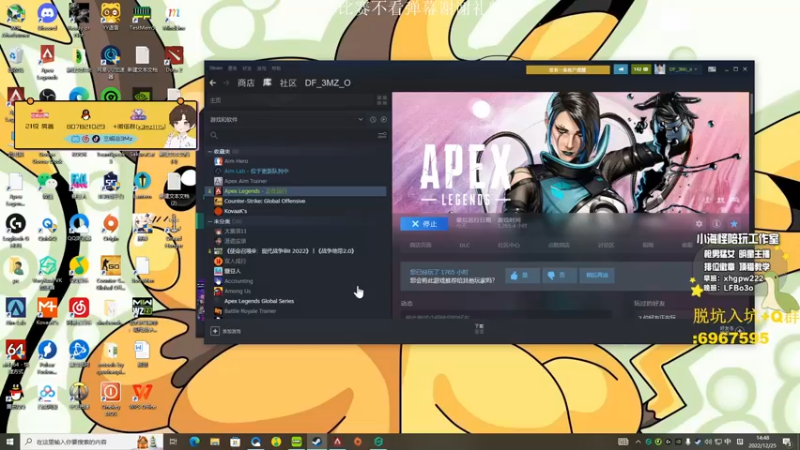Open the Steam menu in menu bar
Image resolution: width=800 pixels, height=450 pixels.
(x=216, y=68)
